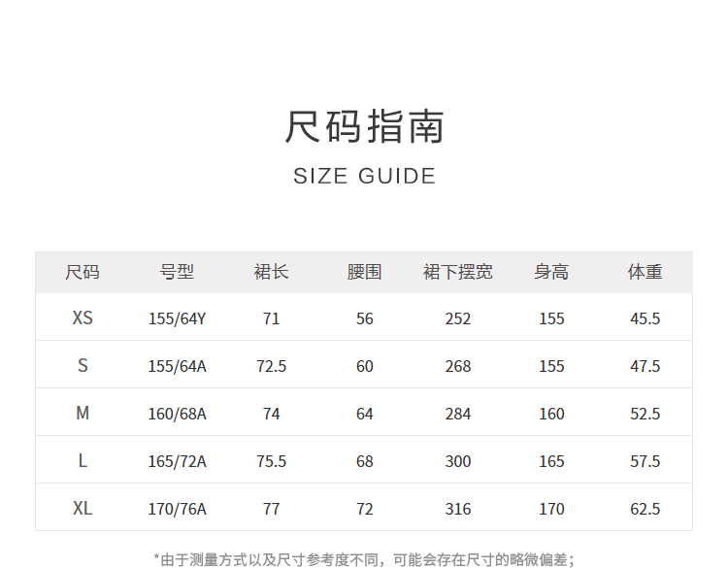The image size is (728, 568).
Task: Click the 裙长 column header
Action: pos(271,272)
